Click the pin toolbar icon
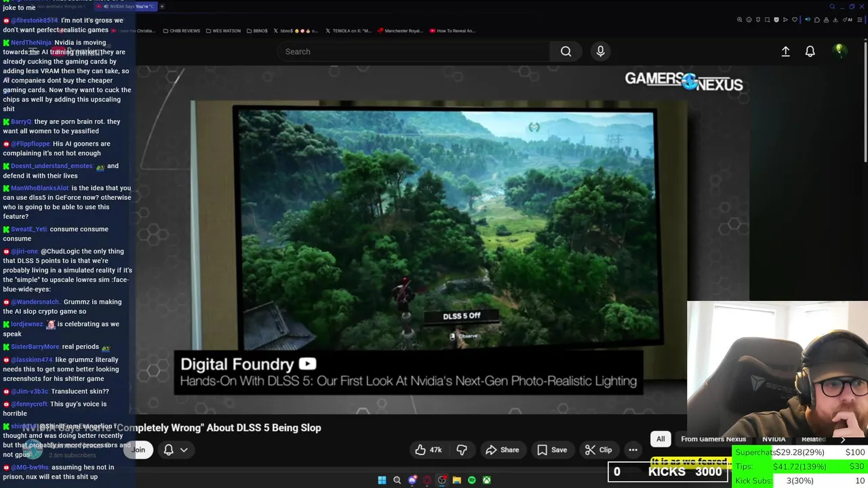Viewport: 868px width, 488px height. coord(758,20)
